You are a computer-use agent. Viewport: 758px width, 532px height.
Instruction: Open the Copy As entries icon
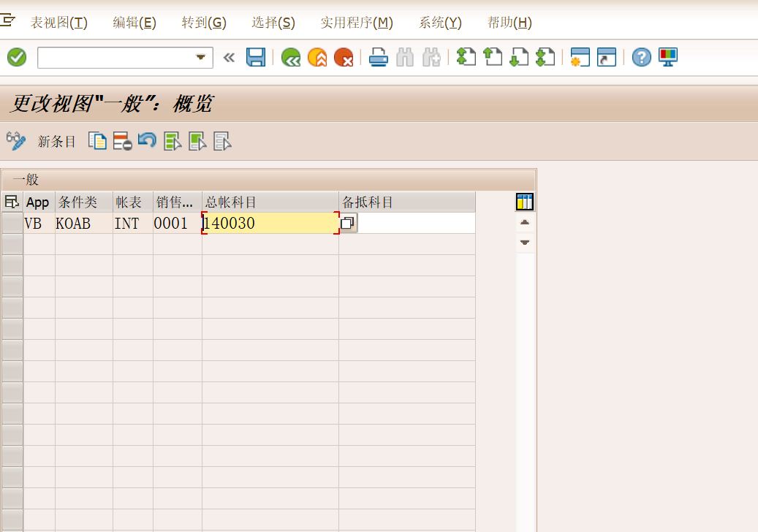97,141
